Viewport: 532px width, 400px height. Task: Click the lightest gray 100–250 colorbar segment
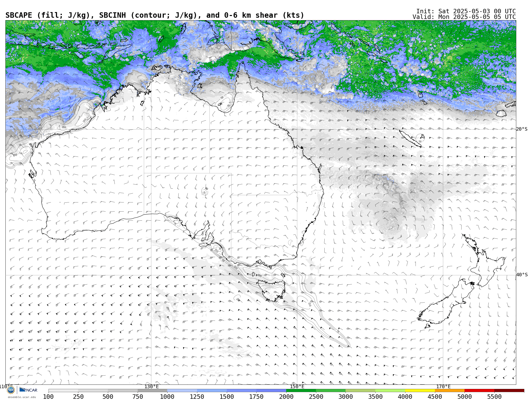pyautogui.click(x=63, y=391)
